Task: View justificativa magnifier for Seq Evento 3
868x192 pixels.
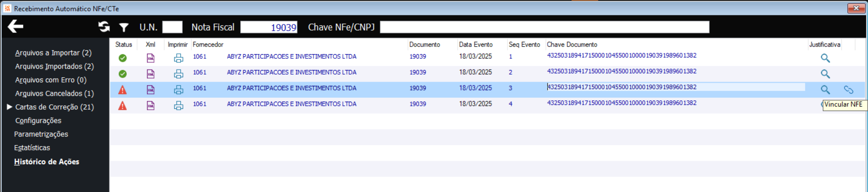Action: pos(825,89)
